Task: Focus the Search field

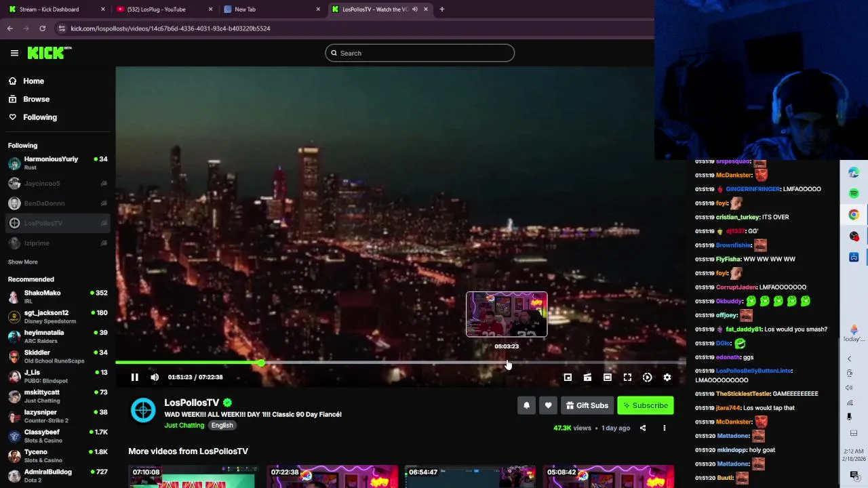Action: point(420,53)
